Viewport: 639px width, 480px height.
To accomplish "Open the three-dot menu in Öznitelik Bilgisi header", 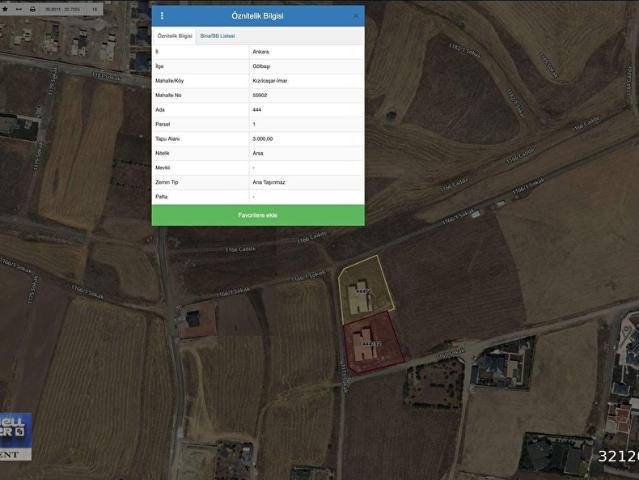I will pos(162,16).
